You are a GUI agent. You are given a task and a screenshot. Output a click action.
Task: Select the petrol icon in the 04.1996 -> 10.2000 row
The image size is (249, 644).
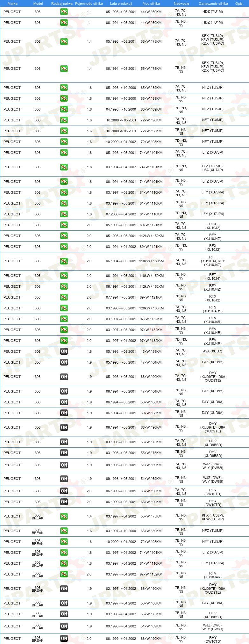coord(64,109)
